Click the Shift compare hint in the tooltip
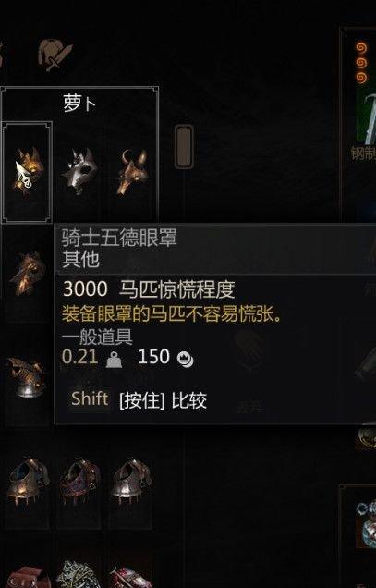376x588 pixels. (139, 399)
